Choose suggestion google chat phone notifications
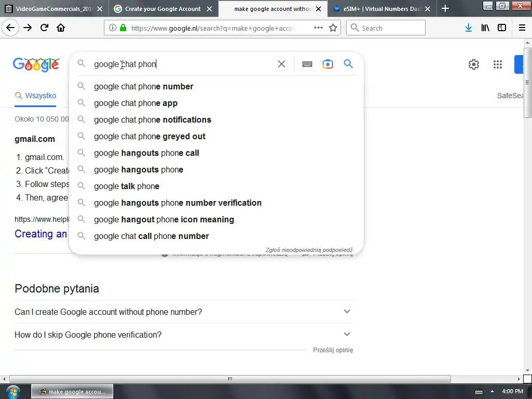 click(x=216, y=120)
